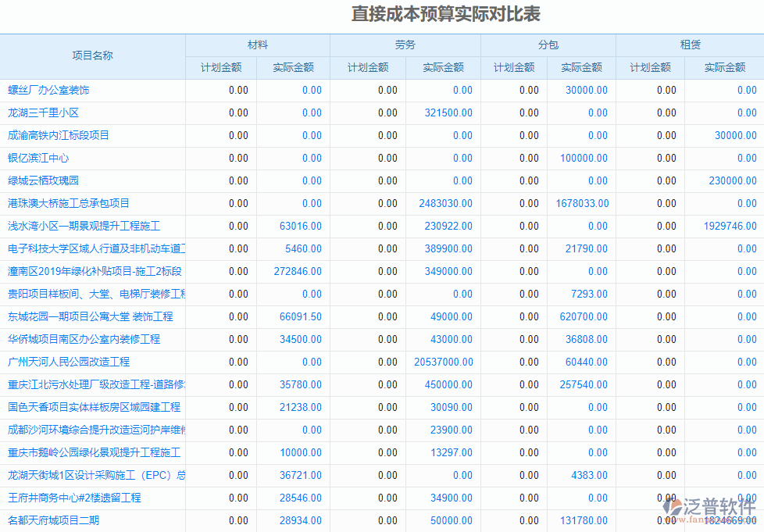Click the 321500.00 labor actual amount
764x532 pixels.
tap(448, 112)
